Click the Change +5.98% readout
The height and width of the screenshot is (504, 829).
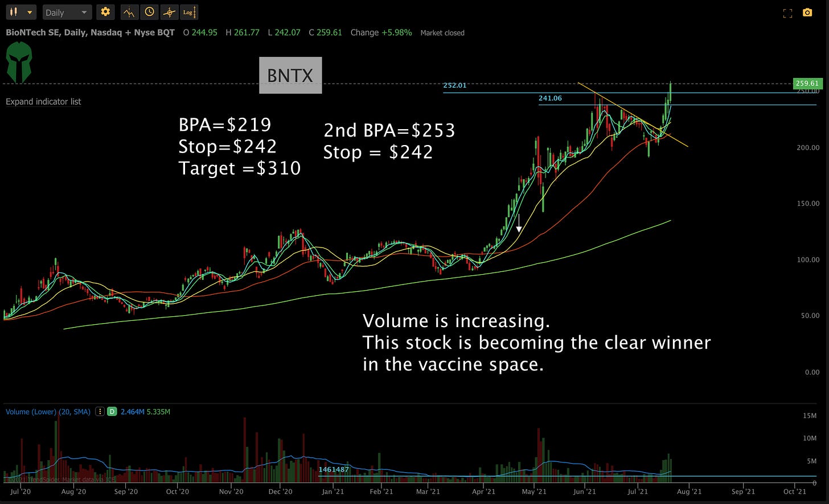pos(381,32)
